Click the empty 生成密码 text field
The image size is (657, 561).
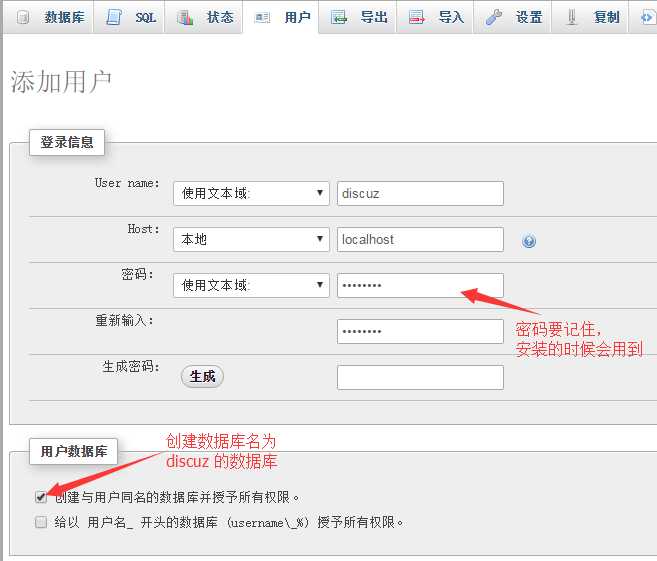[x=420, y=377]
